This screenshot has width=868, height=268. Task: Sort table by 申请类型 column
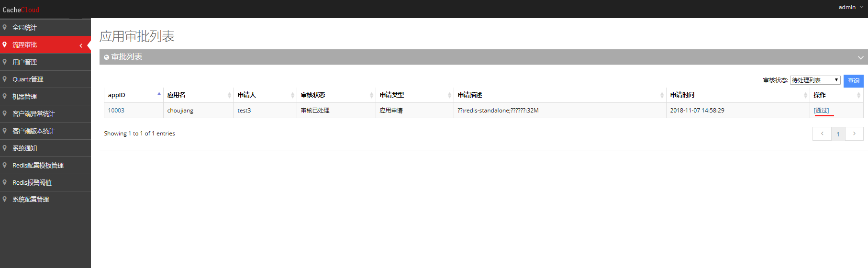click(414, 95)
